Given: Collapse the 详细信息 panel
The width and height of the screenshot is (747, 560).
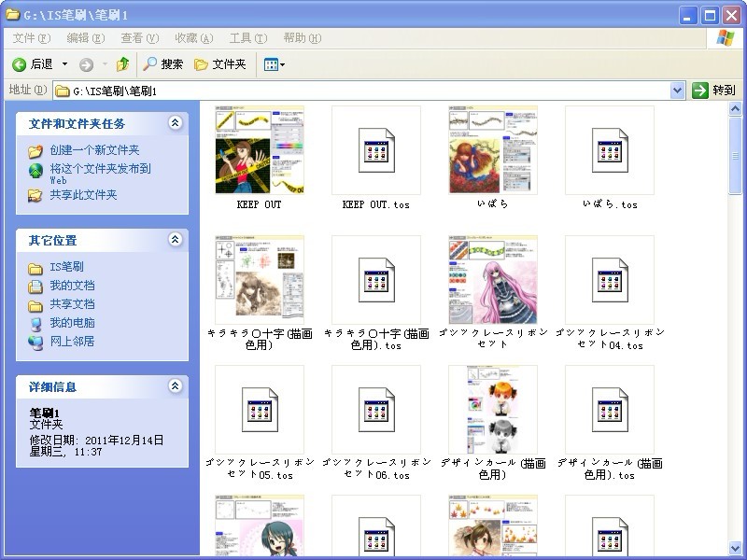Looking at the screenshot, I should click(x=175, y=386).
